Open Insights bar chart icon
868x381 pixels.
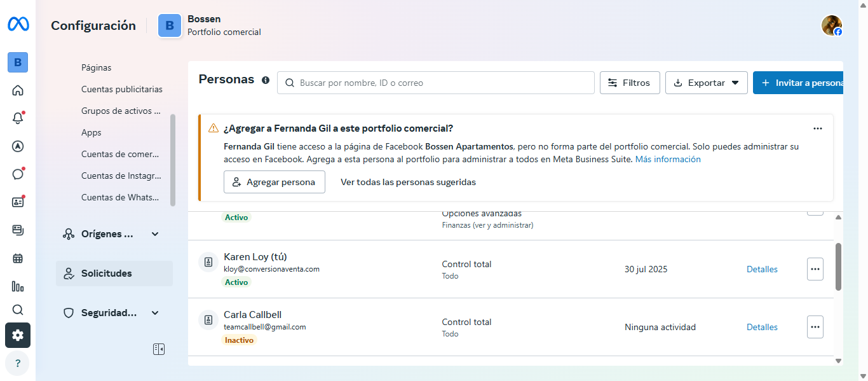click(18, 286)
